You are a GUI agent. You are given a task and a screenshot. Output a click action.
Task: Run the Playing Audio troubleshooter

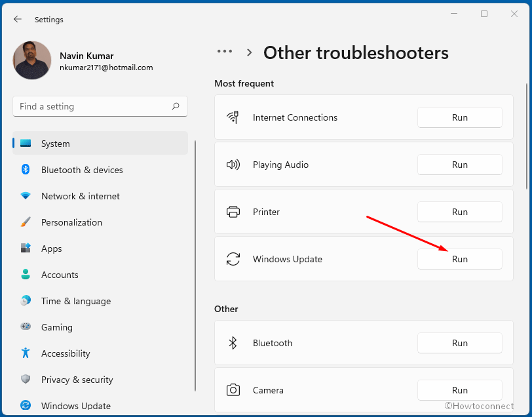(x=460, y=165)
